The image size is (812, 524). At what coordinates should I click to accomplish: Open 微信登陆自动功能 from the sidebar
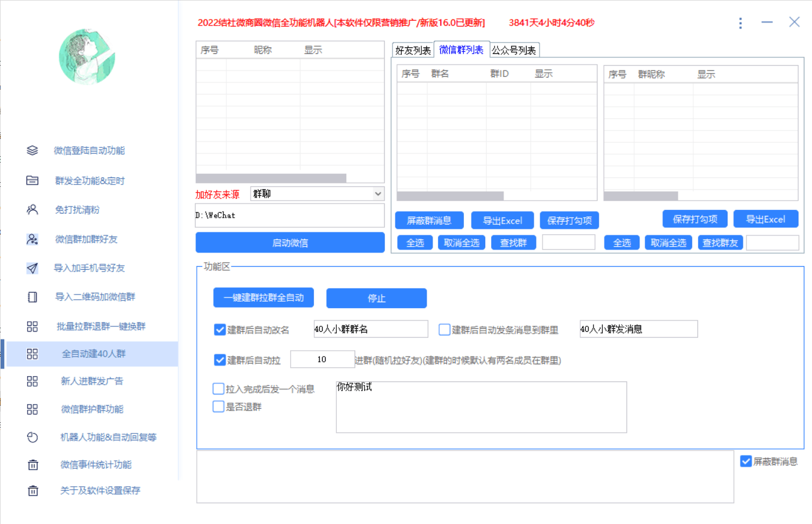click(x=88, y=150)
